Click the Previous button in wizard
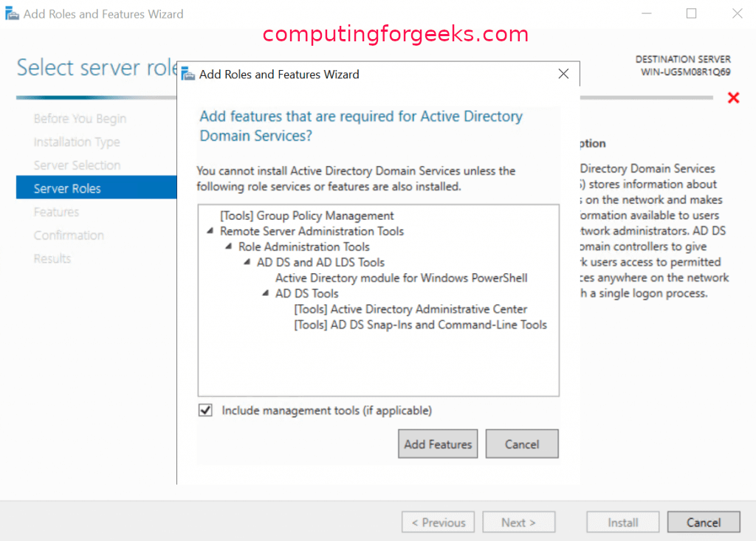Screen dimensions: 756x541 [439, 523]
